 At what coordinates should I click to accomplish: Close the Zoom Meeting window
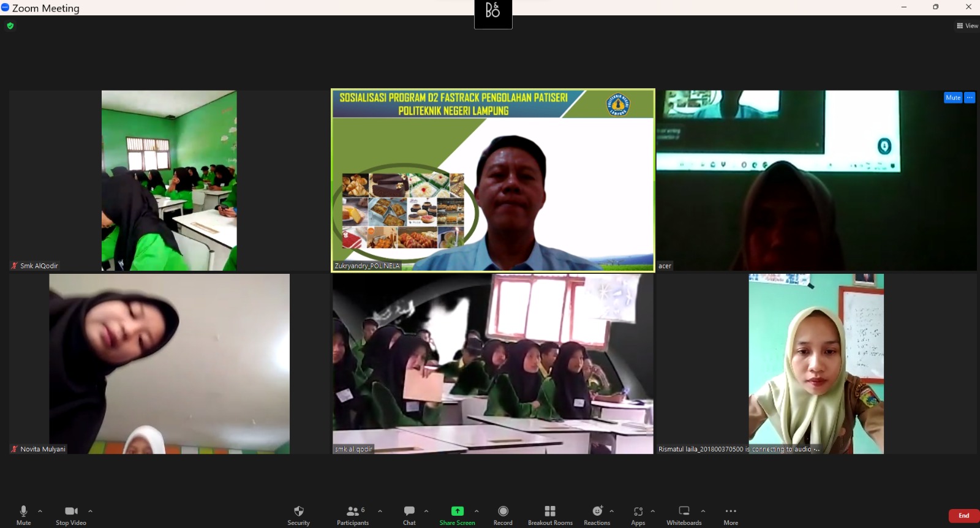[x=968, y=7]
